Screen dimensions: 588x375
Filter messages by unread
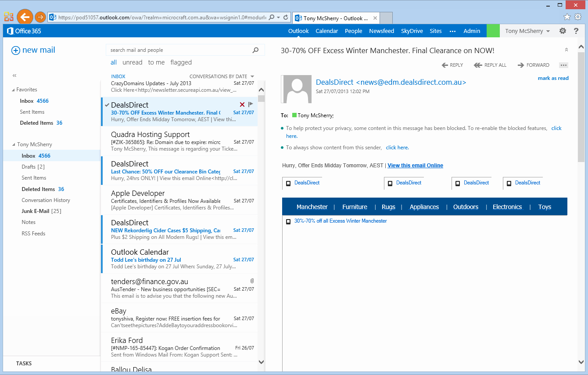click(133, 62)
